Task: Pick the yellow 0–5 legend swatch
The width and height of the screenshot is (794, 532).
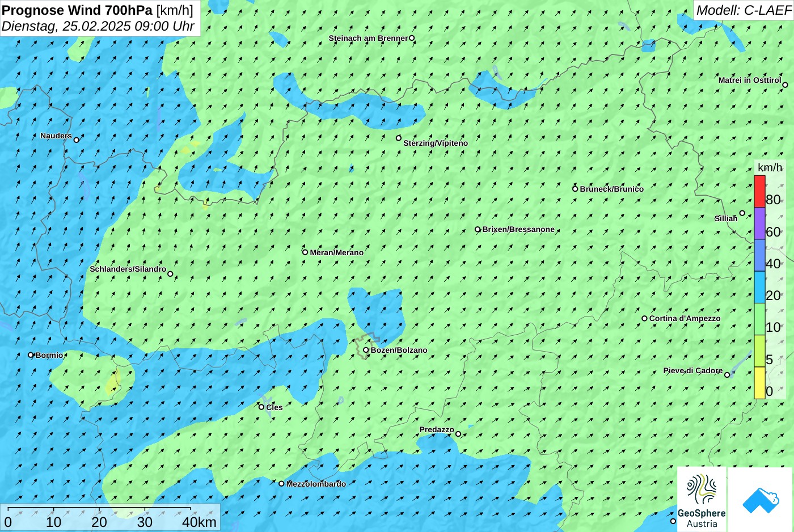Action: coord(759,383)
